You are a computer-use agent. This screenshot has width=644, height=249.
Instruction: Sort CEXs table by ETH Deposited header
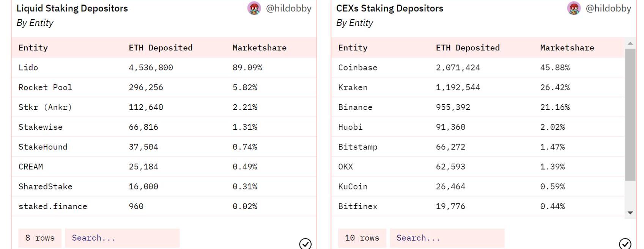(468, 48)
